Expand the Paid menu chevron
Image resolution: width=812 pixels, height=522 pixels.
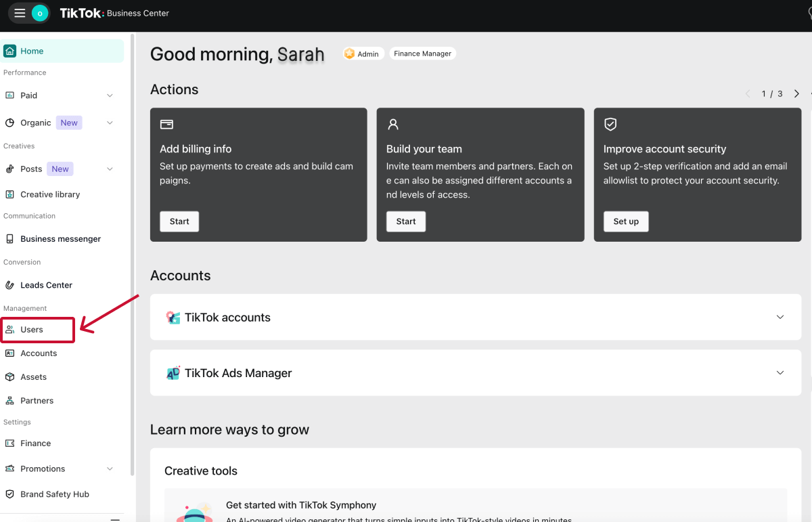coord(110,95)
